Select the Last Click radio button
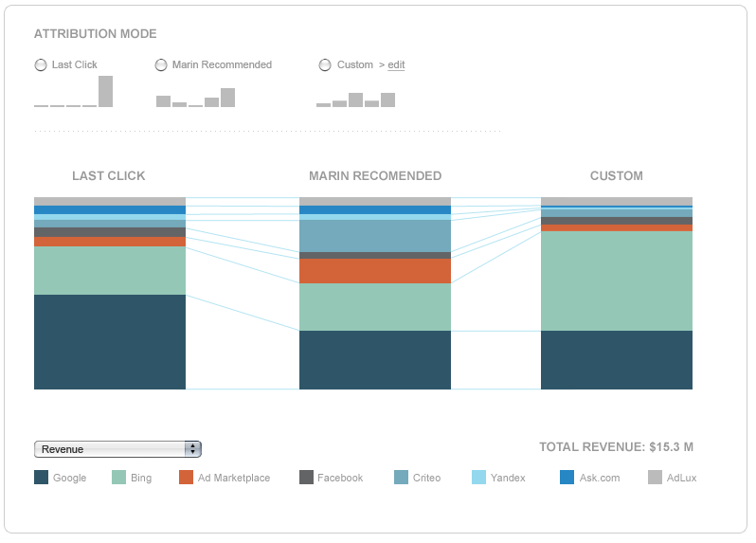 (x=40, y=65)
